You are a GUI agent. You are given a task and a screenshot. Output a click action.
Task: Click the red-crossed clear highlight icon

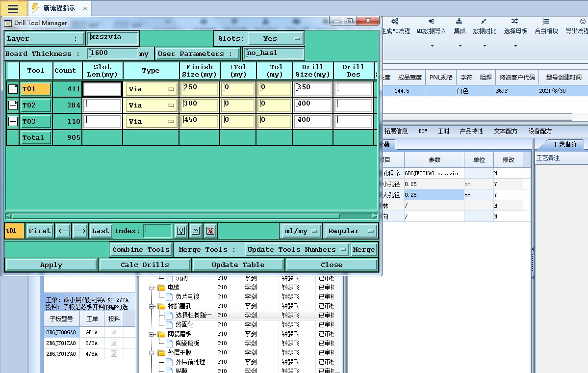point(210,231)
